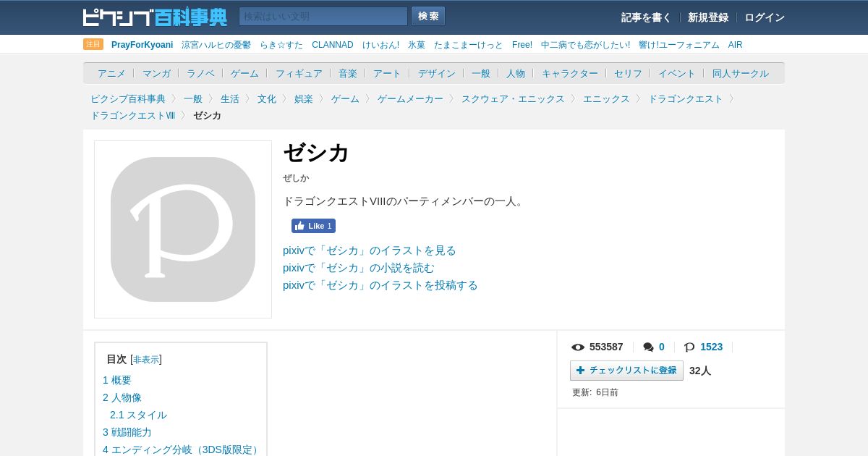Open the 1523 pixiv works link
The width and height of the screenshot is (868, 456).
(x=711, y=347)
